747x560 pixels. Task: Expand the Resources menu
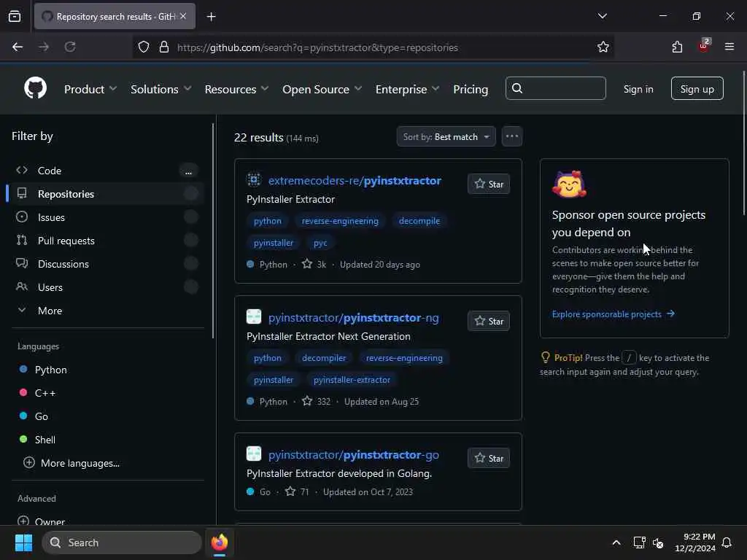point(237,89)
